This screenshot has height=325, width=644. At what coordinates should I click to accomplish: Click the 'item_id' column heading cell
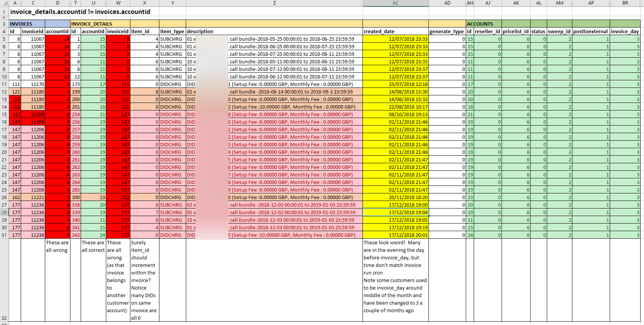pyautogui.click(x=145, y=31)
